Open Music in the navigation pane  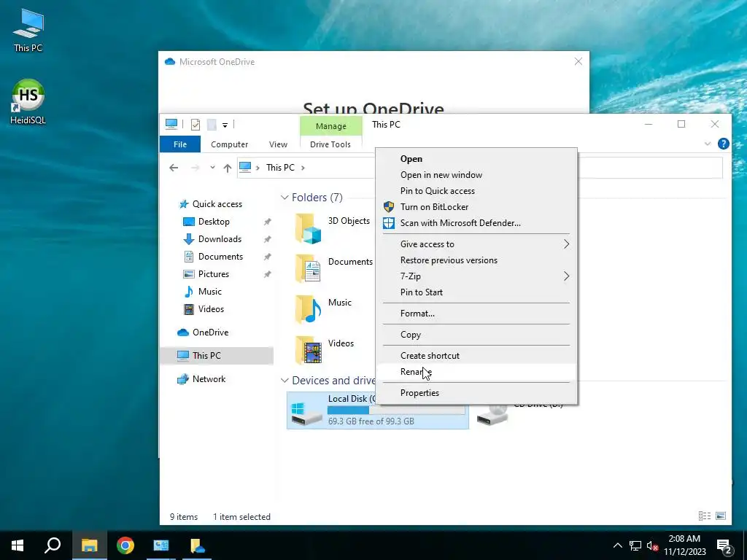click(209, 292)
